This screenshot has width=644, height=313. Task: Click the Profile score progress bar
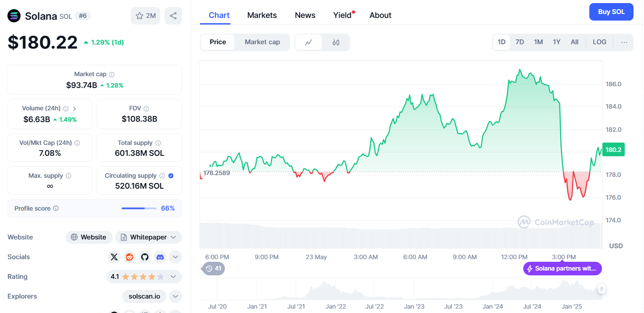coord(139,208)
